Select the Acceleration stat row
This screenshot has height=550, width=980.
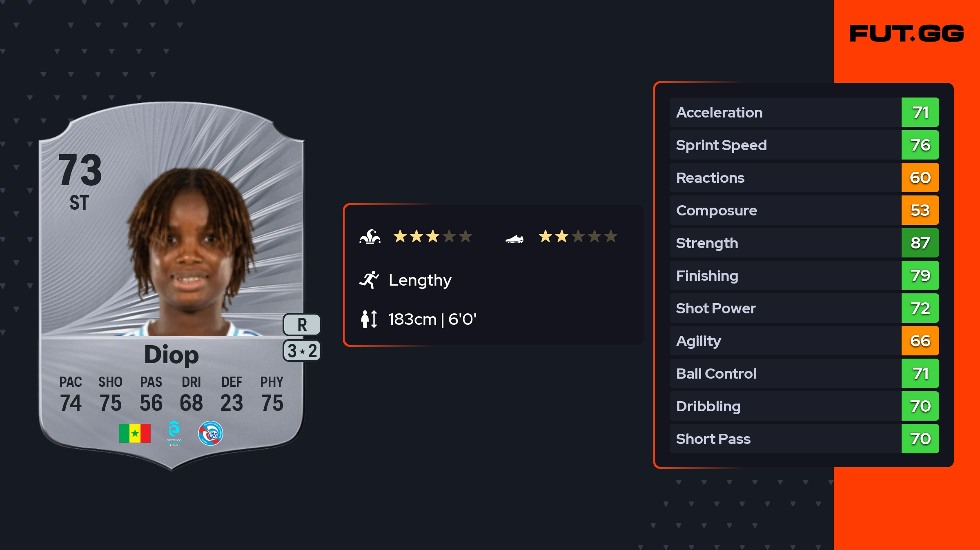[784, 113]
